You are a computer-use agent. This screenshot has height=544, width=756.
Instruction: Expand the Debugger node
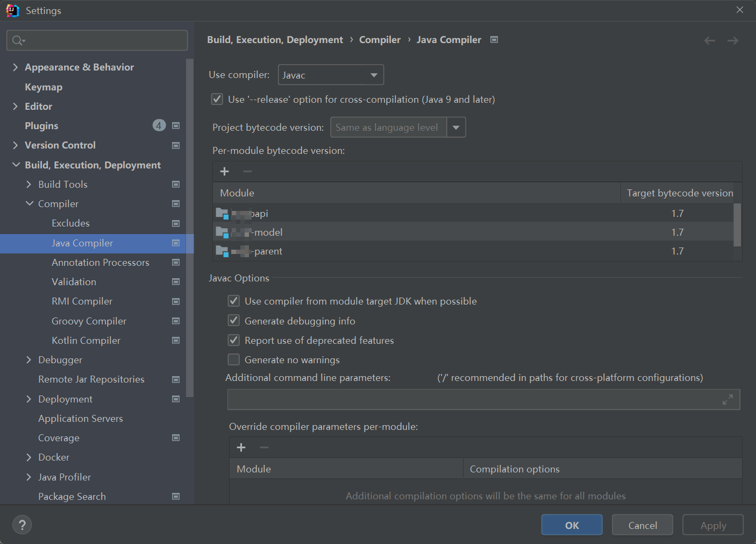pos(29,360)
